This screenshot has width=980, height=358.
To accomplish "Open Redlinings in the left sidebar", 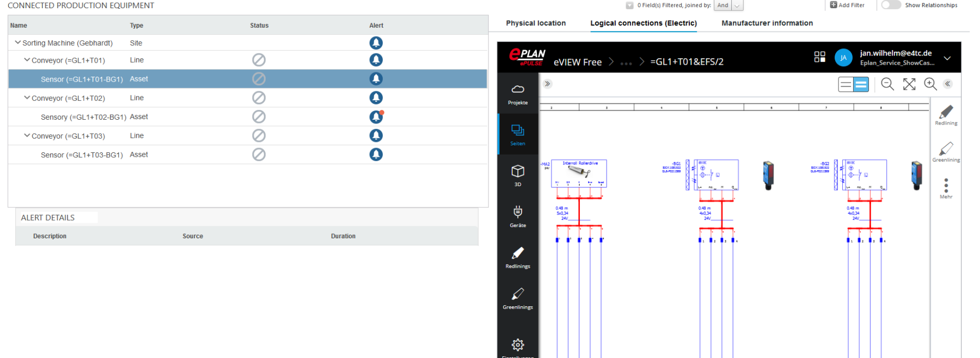I will point(518,257).
